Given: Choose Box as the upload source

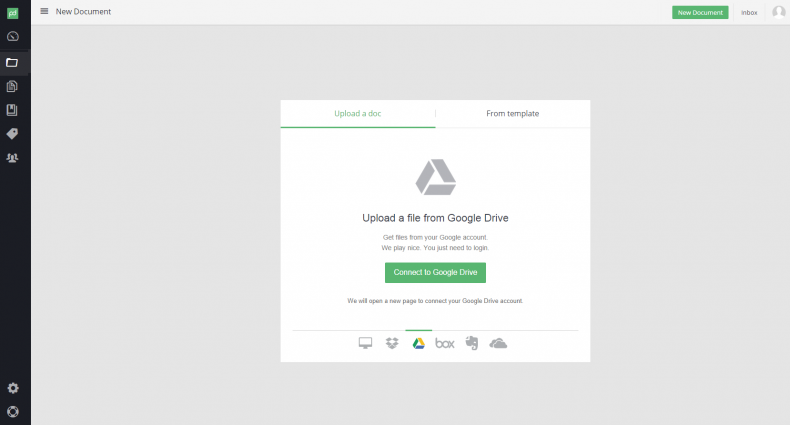Looking at the screenshot, I should [x=445, y=343].
